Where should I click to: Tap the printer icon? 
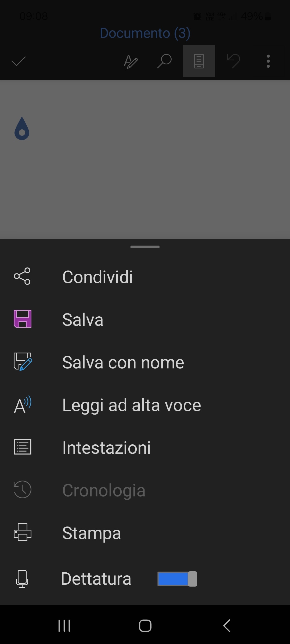point(23,532)
